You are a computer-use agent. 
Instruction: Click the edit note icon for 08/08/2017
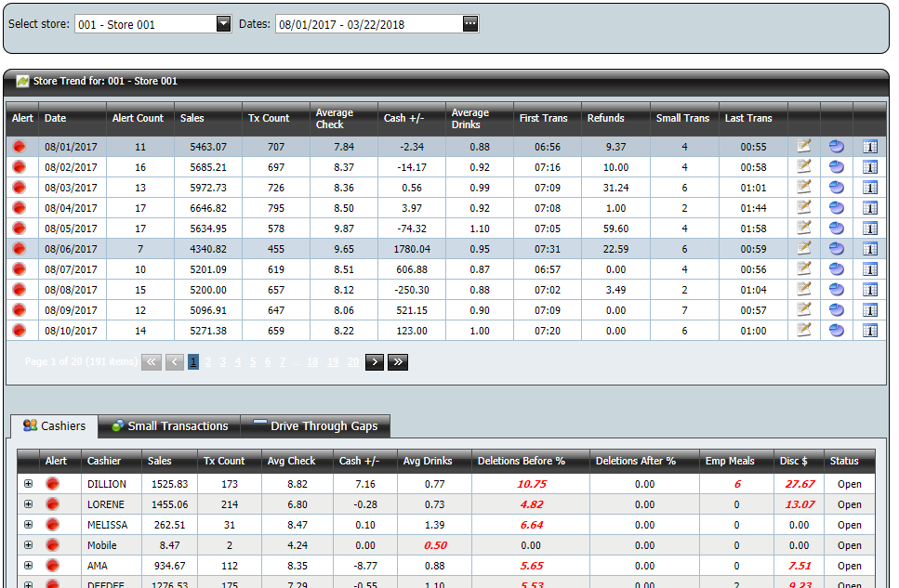804,289
